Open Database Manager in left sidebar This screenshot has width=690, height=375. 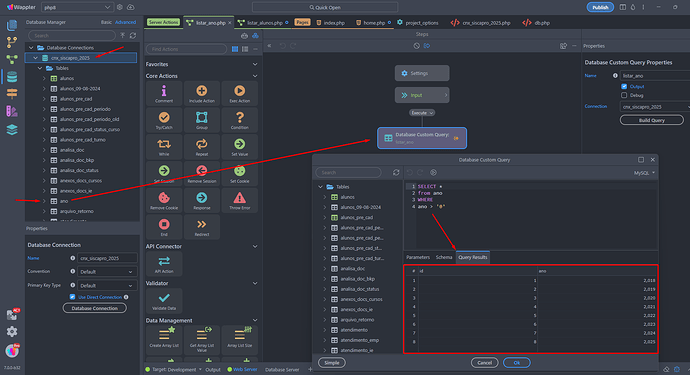(x=12, y=77)
